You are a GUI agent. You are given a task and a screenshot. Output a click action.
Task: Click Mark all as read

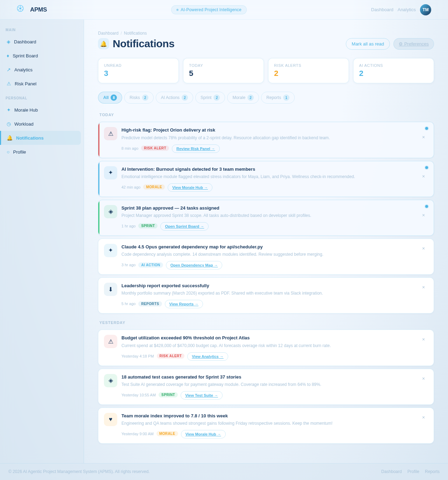point(367,44)
